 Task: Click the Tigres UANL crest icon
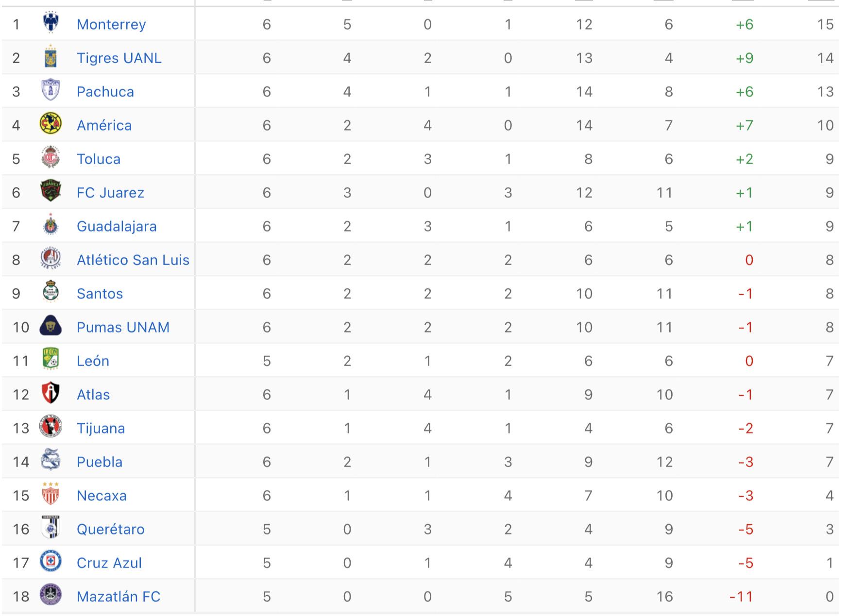tap(51, 57)
